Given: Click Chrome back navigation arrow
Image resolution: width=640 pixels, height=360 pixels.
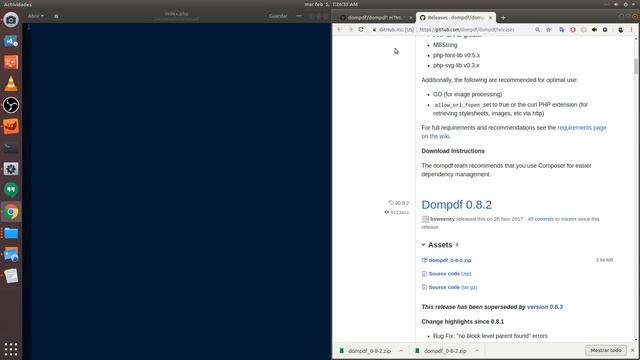Looking at the screenshot, I should 340,29.
